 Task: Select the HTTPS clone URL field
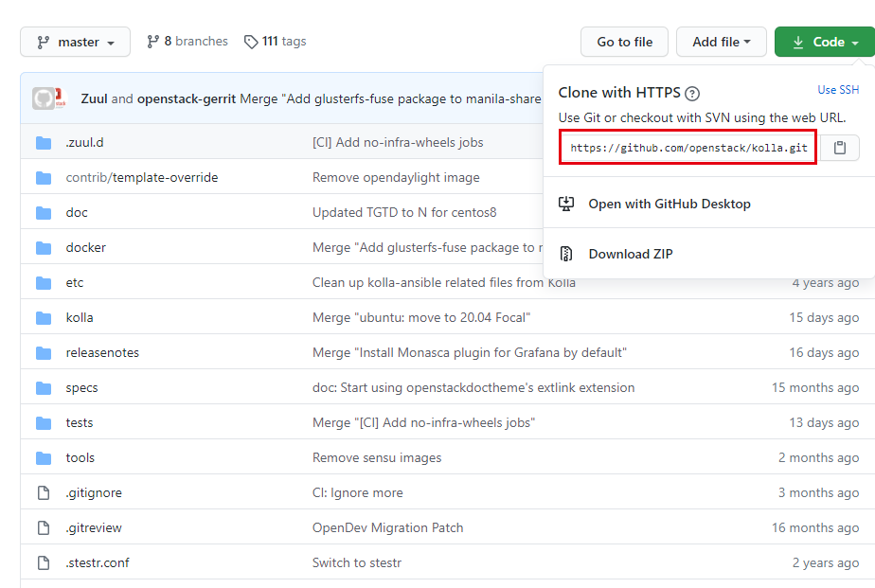point(688,148)
